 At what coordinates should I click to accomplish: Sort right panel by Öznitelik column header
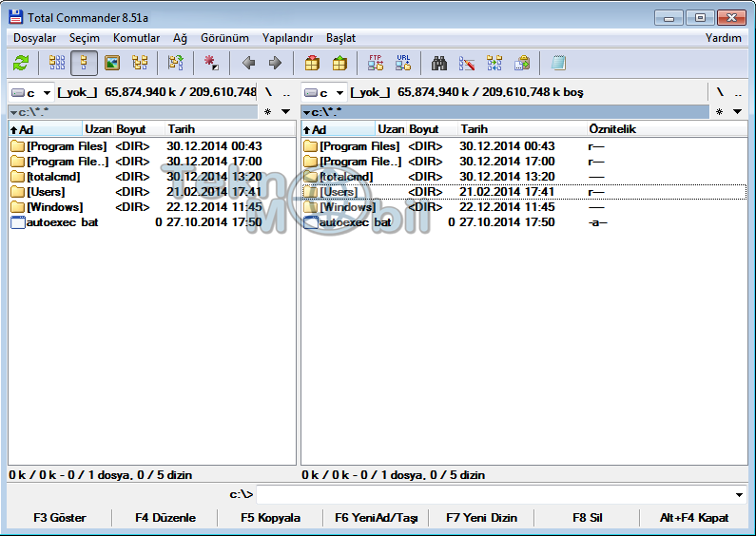667,129
